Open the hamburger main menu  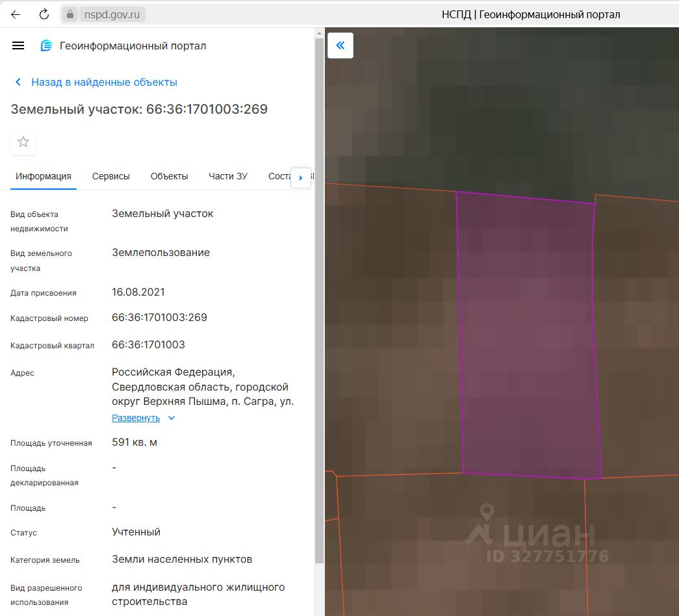[18, 45]
